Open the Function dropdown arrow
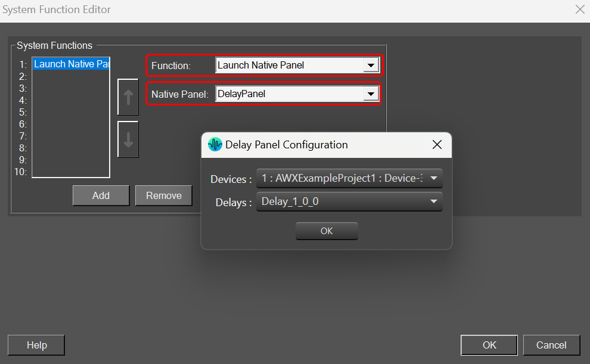The height and width of the screenshot is (364, 590). point(371,66)
